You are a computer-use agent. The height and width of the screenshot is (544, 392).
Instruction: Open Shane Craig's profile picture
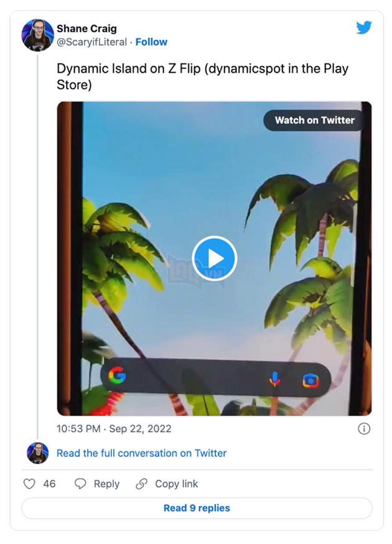click(x=37, y=35)
